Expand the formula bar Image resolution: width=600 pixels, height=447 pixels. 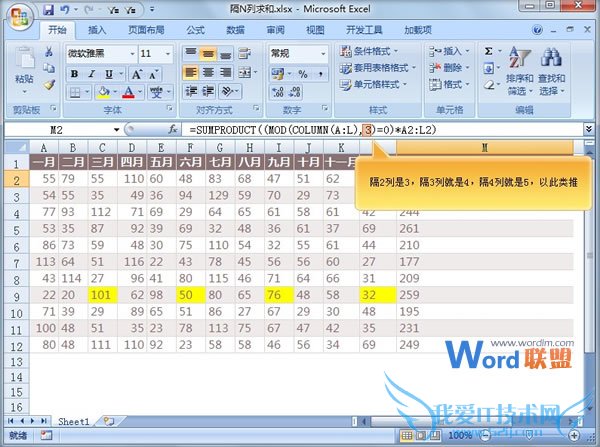pos(589,129)
